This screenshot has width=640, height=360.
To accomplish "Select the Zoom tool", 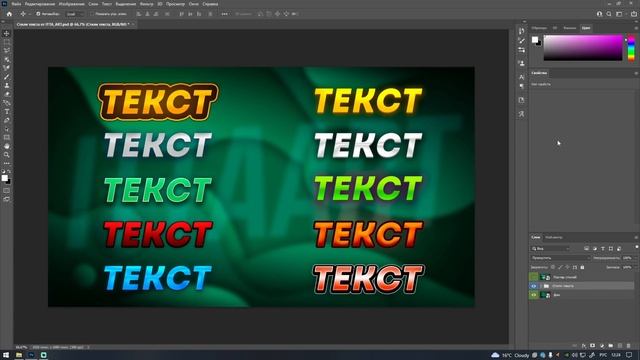I will tap(7, 155).
